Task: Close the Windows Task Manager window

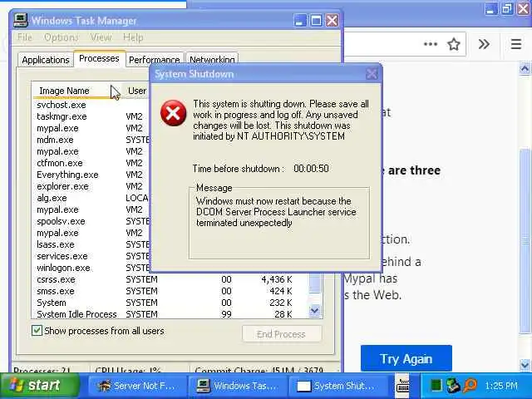Action: click(x=332, y=20)
